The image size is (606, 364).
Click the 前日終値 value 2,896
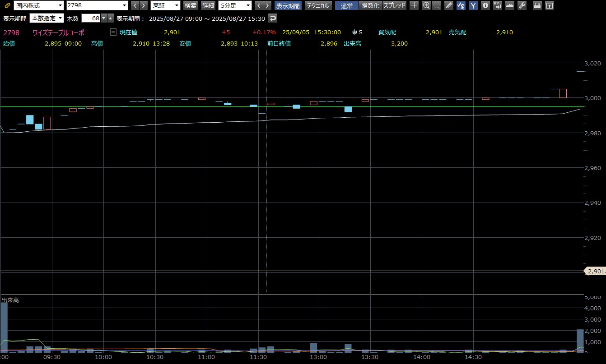tap(329, 44)
